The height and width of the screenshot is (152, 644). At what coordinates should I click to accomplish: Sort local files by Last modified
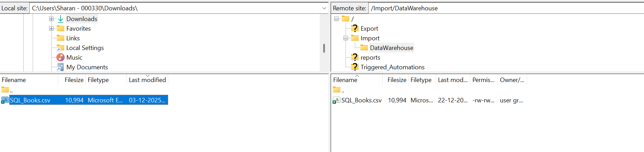tap(147, 80)
